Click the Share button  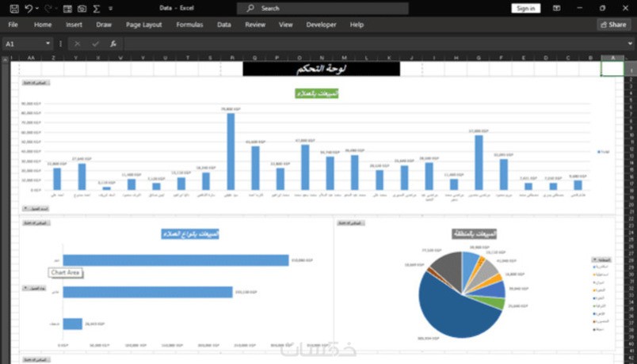pos(614,25)
